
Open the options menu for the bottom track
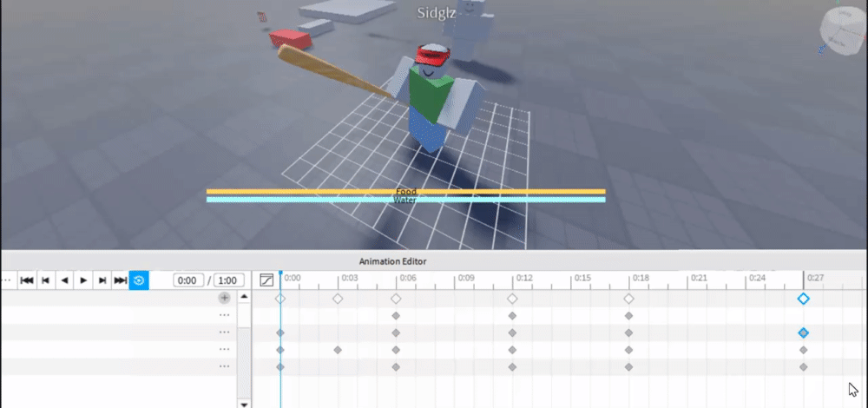[x=224, y=366]
